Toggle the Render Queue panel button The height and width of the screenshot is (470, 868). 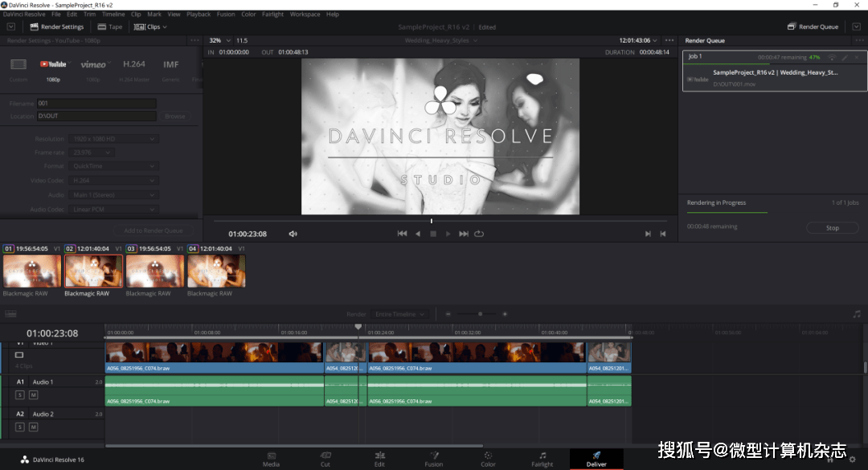click(813, 27)
